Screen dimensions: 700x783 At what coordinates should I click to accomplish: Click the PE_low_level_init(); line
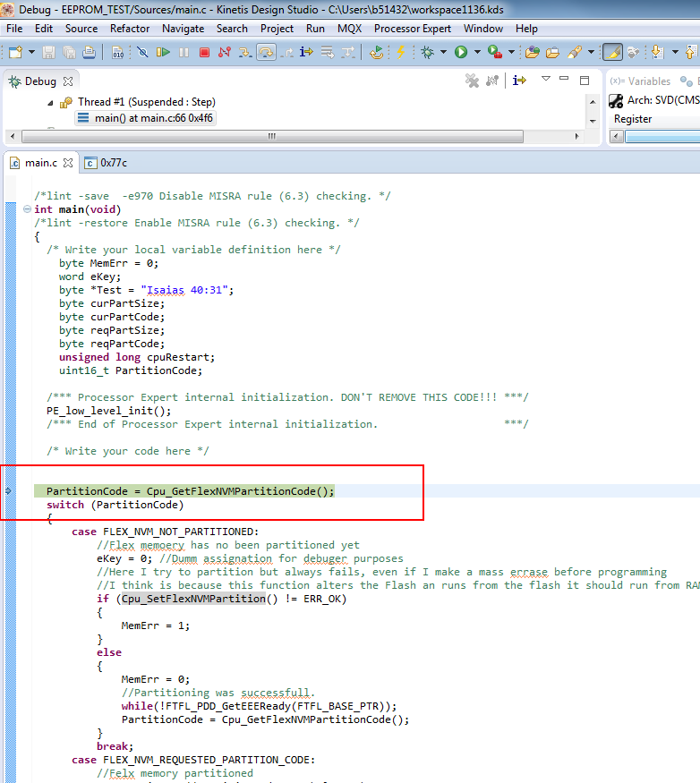pos(109,411)
